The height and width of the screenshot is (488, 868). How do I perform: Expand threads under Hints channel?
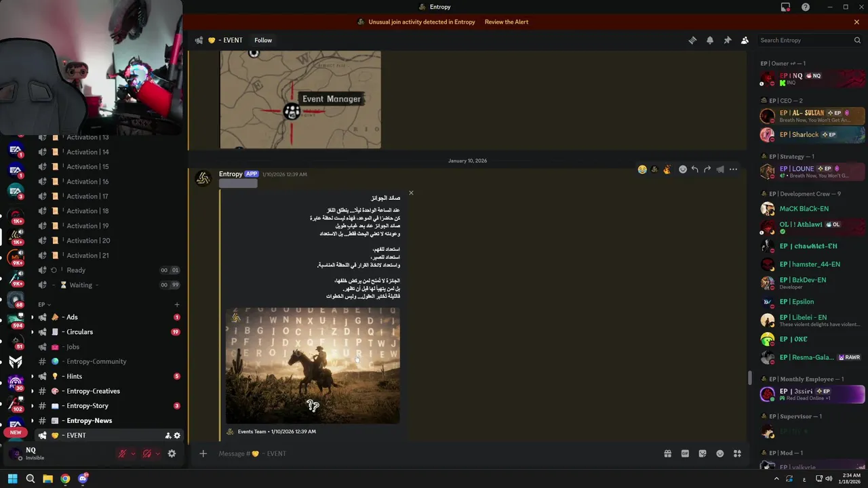coord(32,376)
